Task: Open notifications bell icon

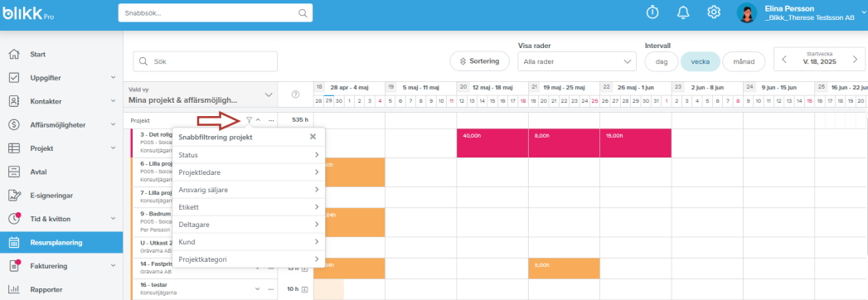Action: pyautogui.click(x=683, y=12)
